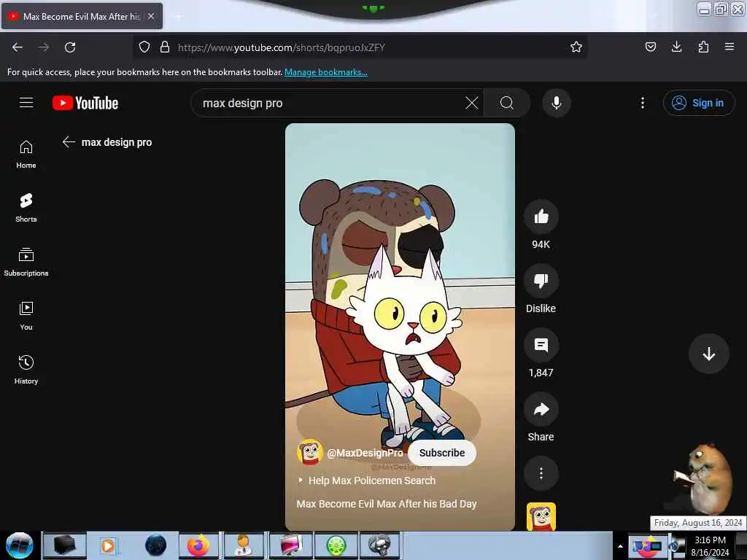The image size is (747, 560).
Task: Focus the YouTube search field
Action: pos(329,103)
